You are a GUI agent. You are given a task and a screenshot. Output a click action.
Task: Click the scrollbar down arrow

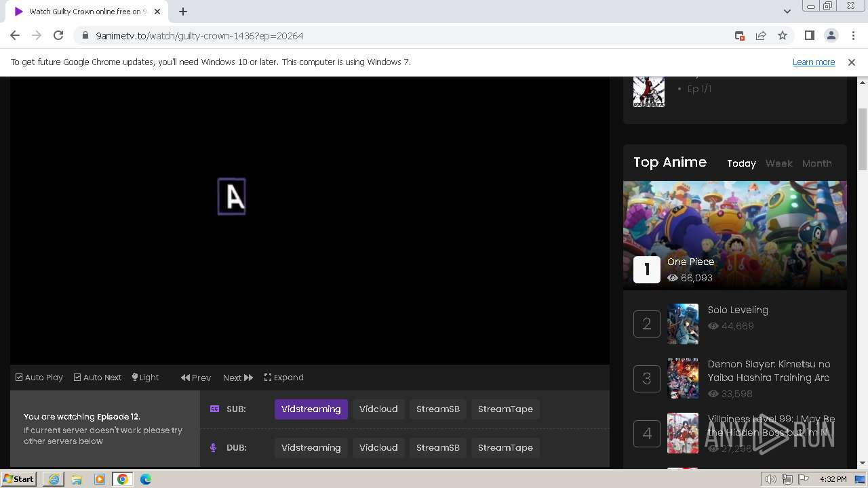(x=863, y=464)
